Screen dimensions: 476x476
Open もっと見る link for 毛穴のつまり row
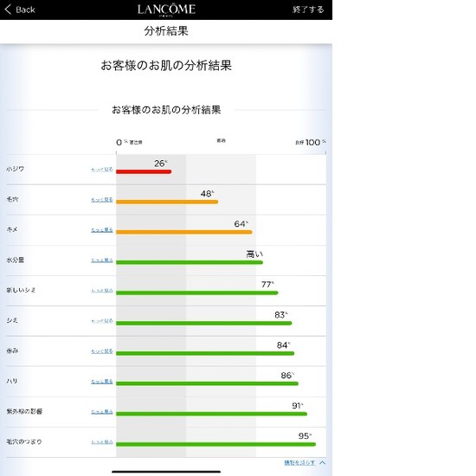tap(102, 442)
